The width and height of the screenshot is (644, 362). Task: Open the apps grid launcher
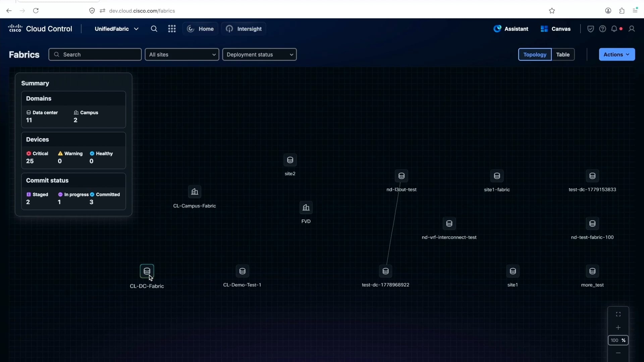172,29
